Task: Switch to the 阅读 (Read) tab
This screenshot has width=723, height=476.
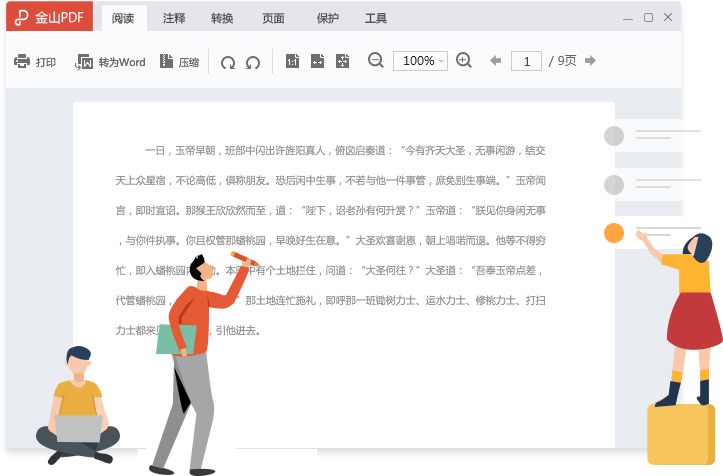Action: 124,18
